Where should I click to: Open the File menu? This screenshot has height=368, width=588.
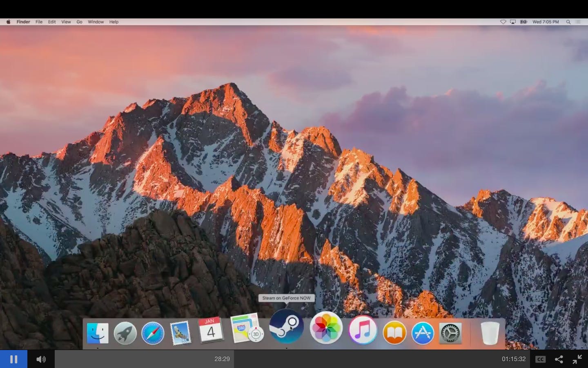pyautogui.click(x=39, y=22)
